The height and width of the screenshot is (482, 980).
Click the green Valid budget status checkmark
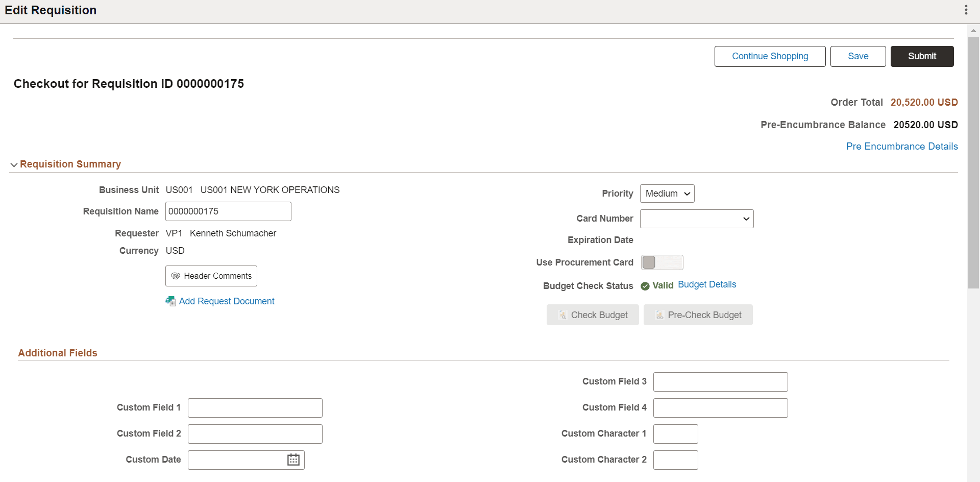pyautogui.click(x=645, y=286)
